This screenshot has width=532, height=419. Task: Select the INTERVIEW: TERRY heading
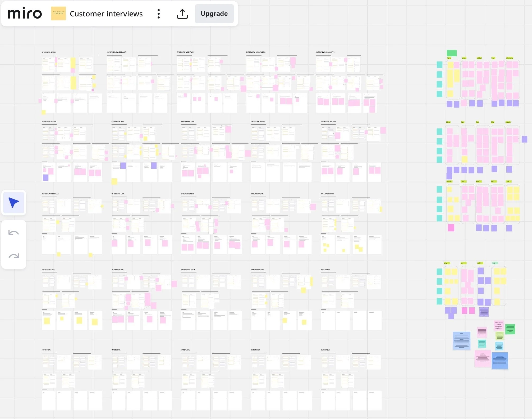49,52
